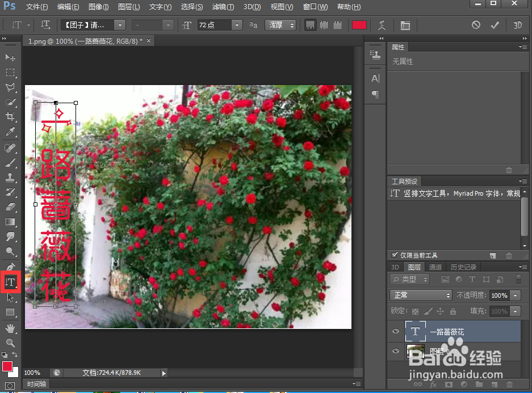Select the Path Selection tool
Screen dimensions: 532x393
pyautogui.click(x=10, y=298)
